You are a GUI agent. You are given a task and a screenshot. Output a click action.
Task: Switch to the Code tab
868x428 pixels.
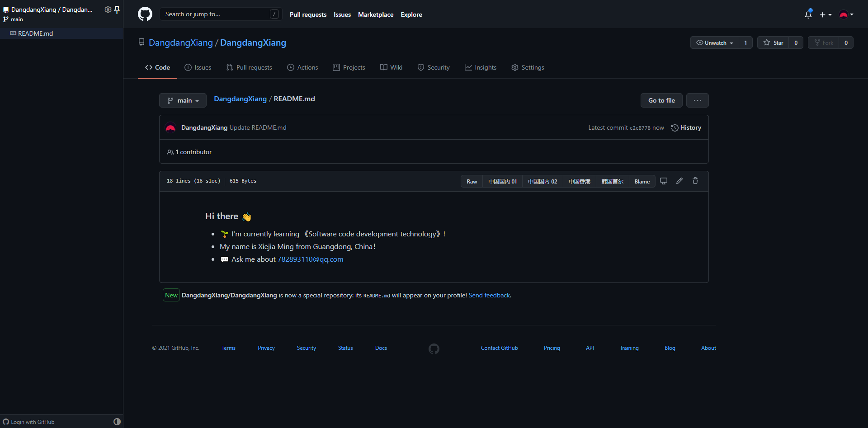[157, 67]
